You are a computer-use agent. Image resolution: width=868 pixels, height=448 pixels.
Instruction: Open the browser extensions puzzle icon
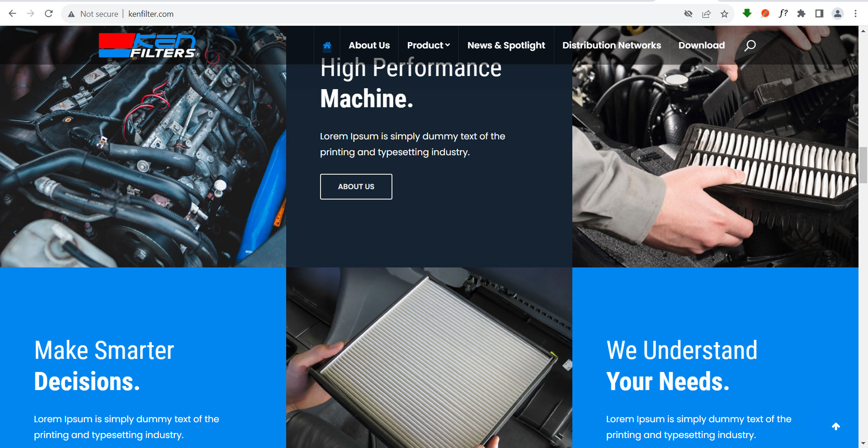tap(801, 14)
